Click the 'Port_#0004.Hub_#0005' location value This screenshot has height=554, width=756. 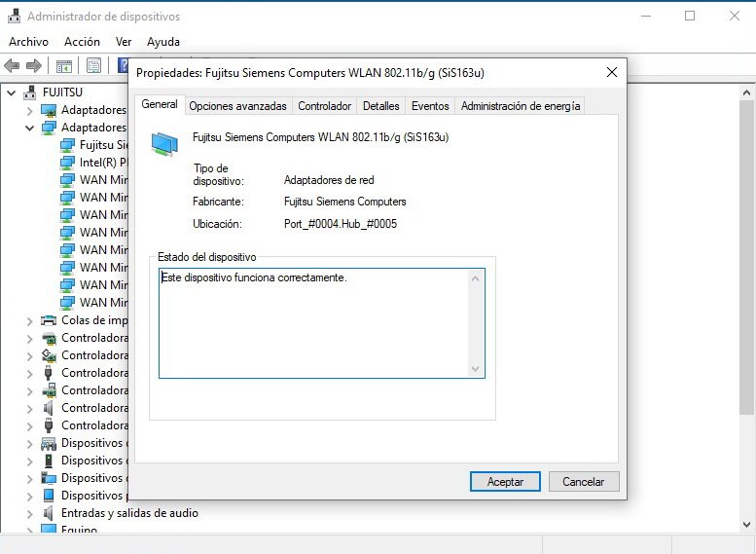tap(341, 223)
